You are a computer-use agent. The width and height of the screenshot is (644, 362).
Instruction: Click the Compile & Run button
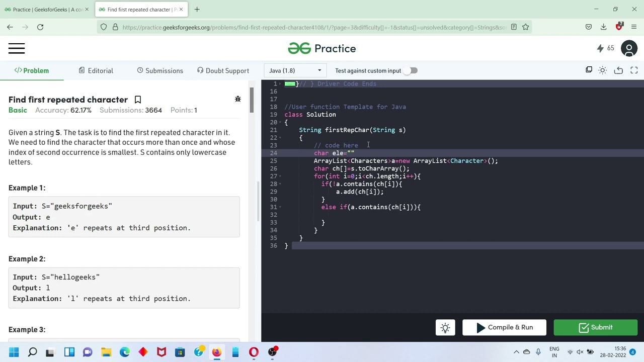point(505,327)
